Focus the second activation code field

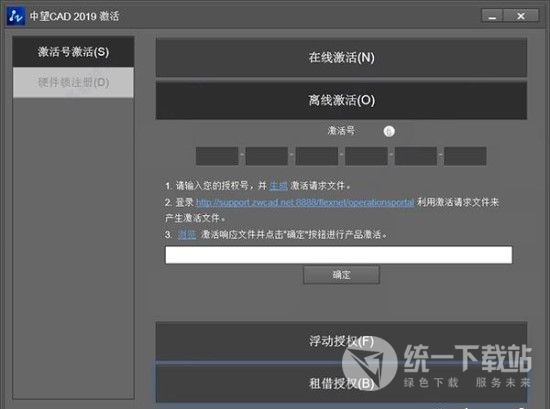pyautogui.click(x=267, y=156)
